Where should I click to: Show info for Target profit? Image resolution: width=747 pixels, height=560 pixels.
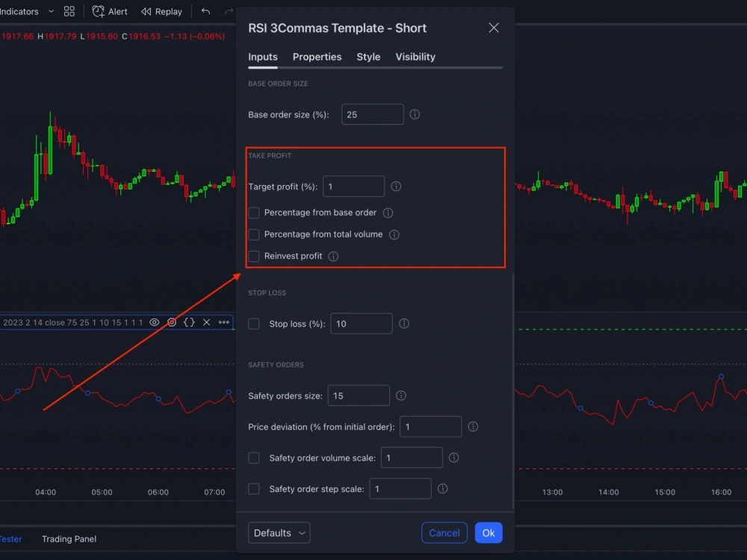point(396,186)
